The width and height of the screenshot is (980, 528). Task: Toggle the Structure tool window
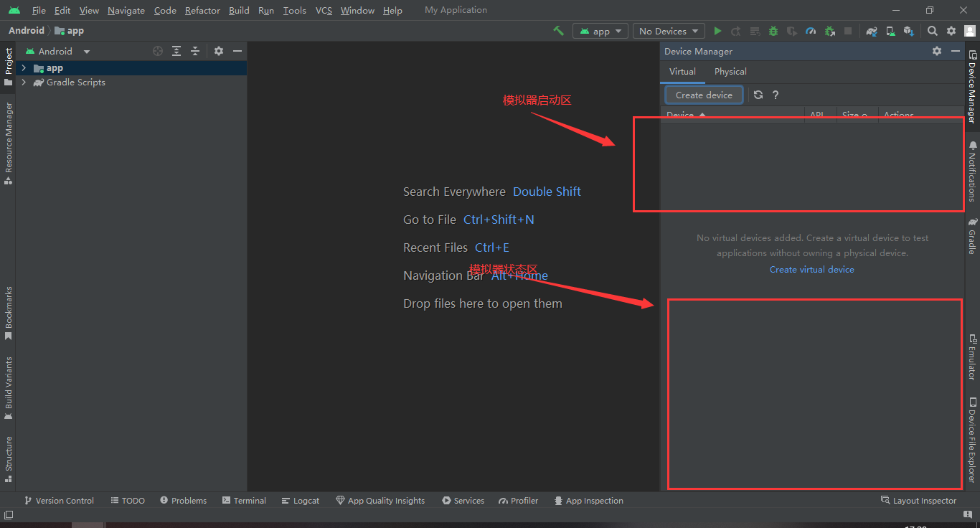coord(9,458)
